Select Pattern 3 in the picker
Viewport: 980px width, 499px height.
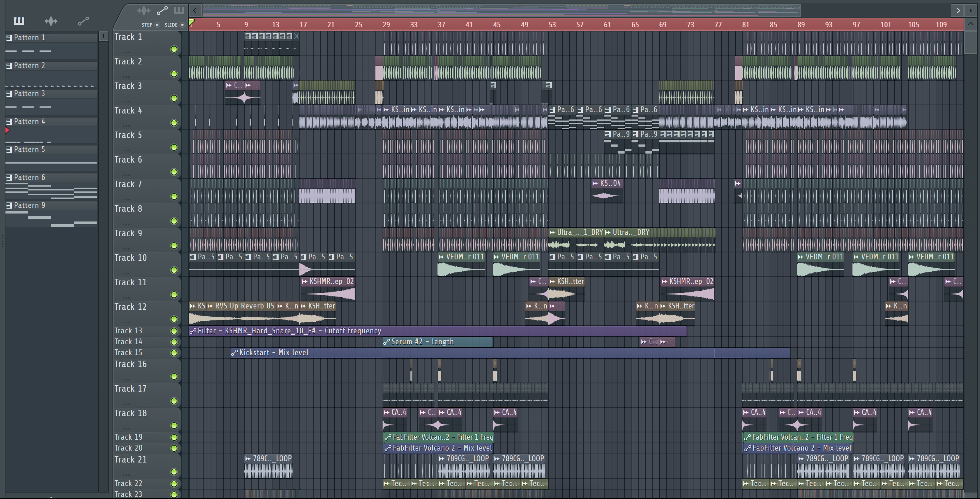pos(51,93)
